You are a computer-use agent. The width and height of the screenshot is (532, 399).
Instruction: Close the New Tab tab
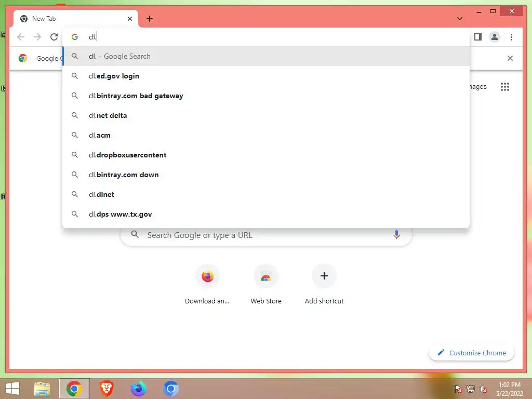click(129, 19)
